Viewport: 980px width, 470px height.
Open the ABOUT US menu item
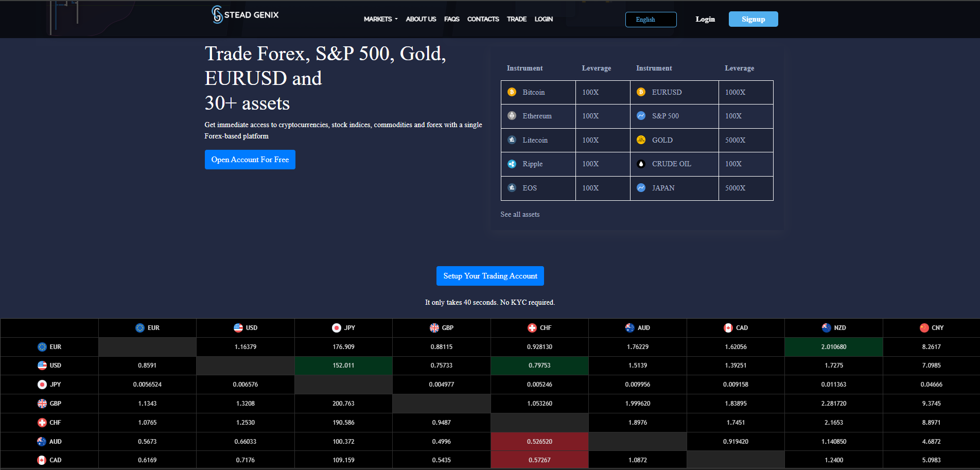tap(421, 19)
